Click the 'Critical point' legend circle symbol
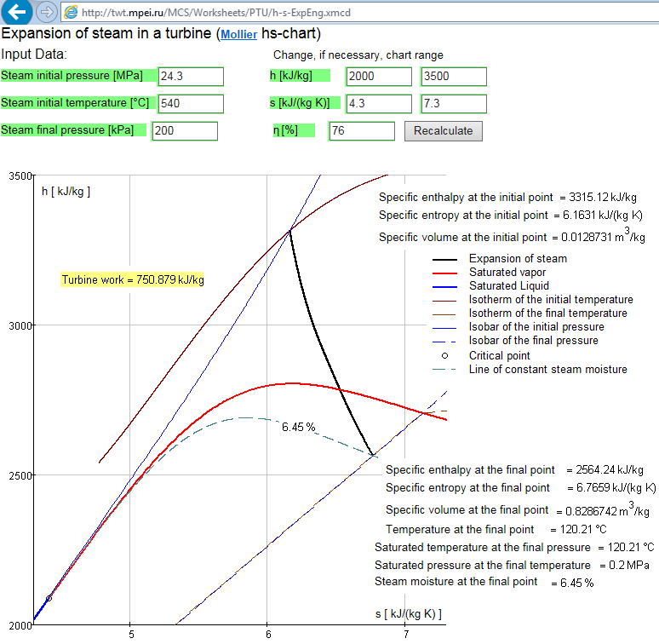Viewport: 659px width, 644px height. tap(444, 355)
